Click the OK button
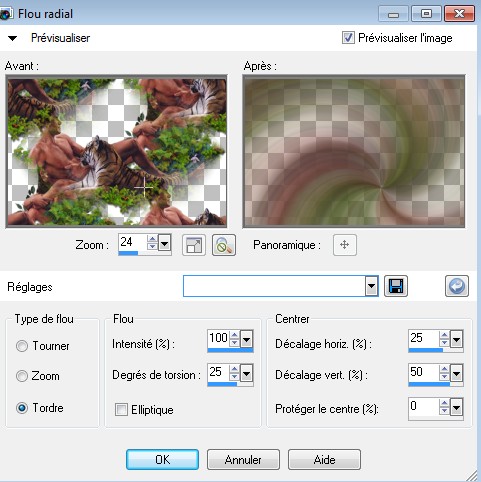This screenshot has width=481, height=482. [162, 459]
